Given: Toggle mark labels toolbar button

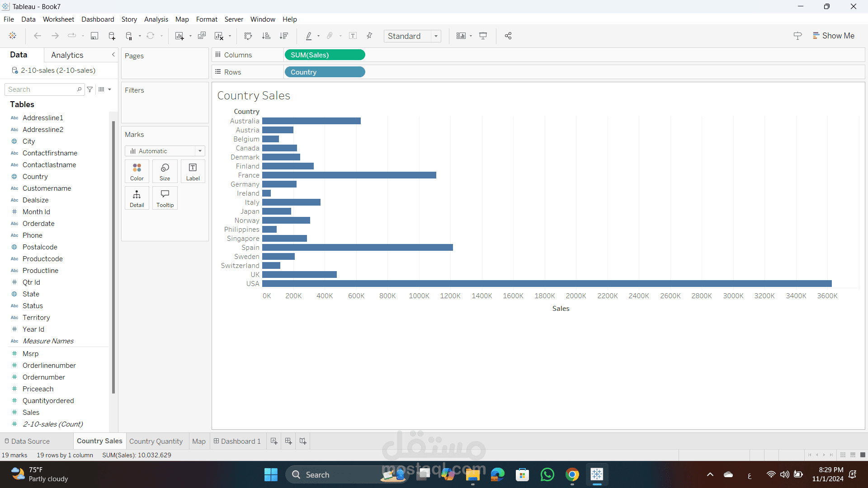Looking at the screenshot, I should [353, 36].
